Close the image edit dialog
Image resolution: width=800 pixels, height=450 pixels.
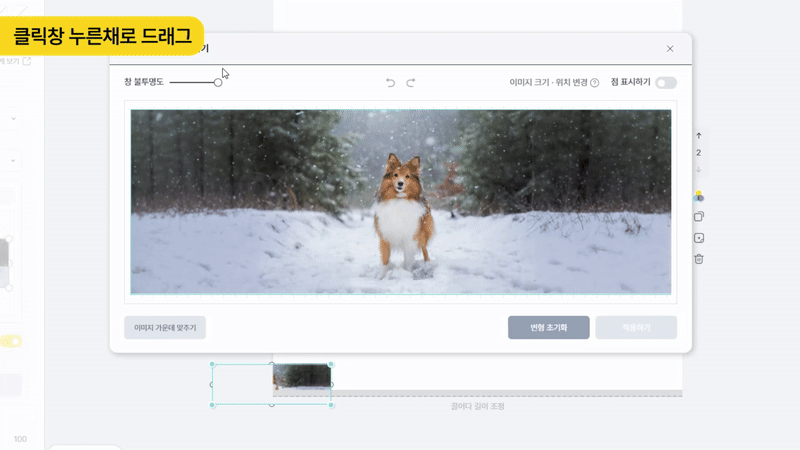(x=670, y=48)
